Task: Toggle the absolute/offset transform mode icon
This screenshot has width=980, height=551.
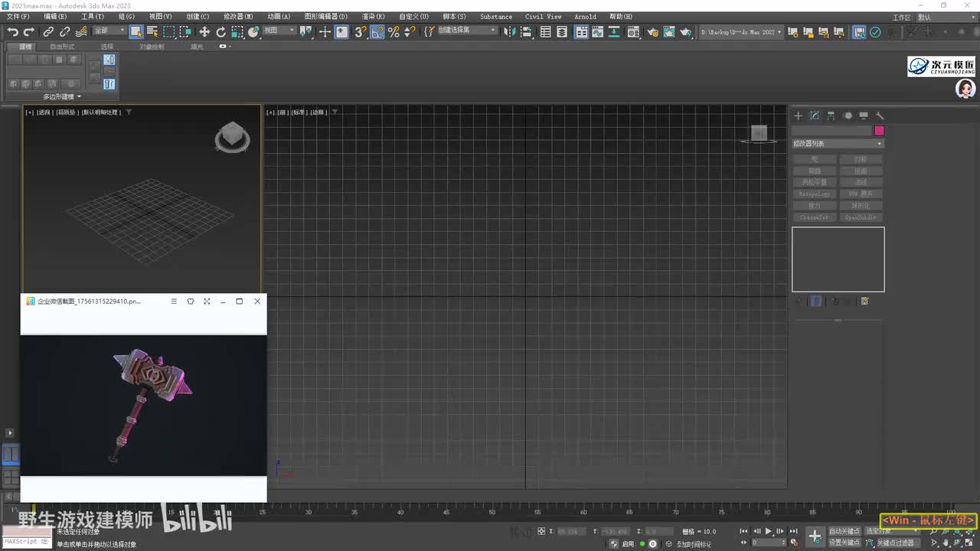Action: point(541,531)
